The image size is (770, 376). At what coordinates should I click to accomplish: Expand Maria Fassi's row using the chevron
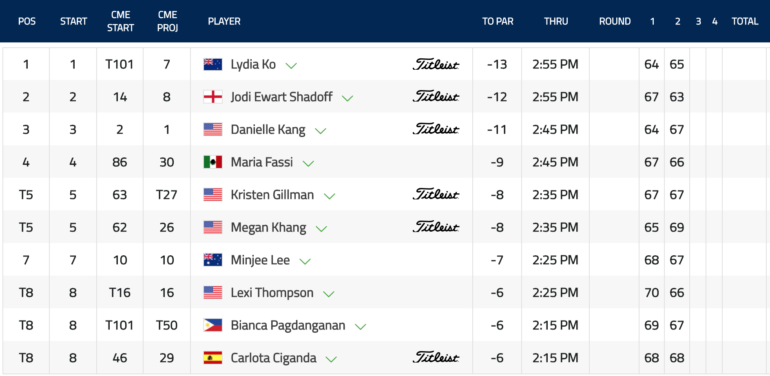coord(308,163)
